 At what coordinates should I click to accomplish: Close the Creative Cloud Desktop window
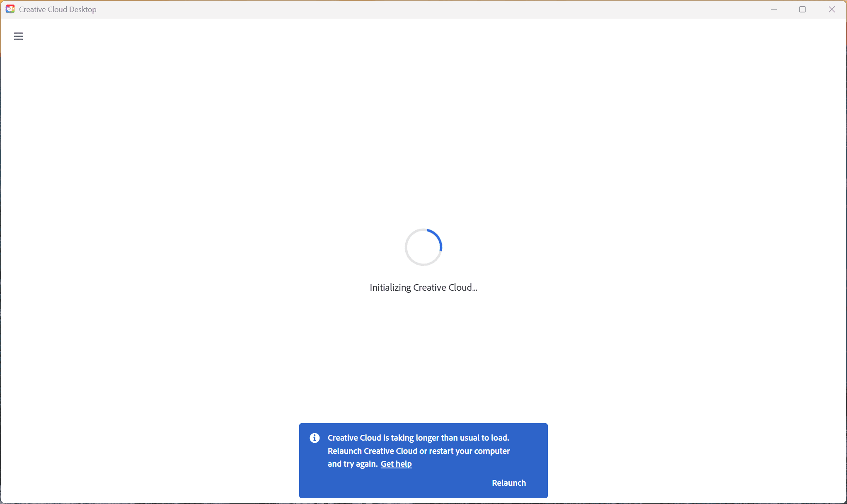point(832,9)
